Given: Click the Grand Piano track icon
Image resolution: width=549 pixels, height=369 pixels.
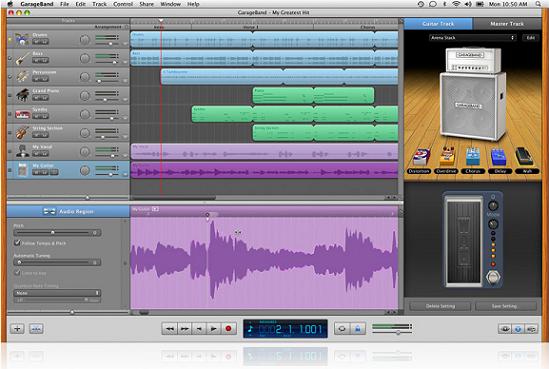Looking at the screenshot, I should pos(22,95).
